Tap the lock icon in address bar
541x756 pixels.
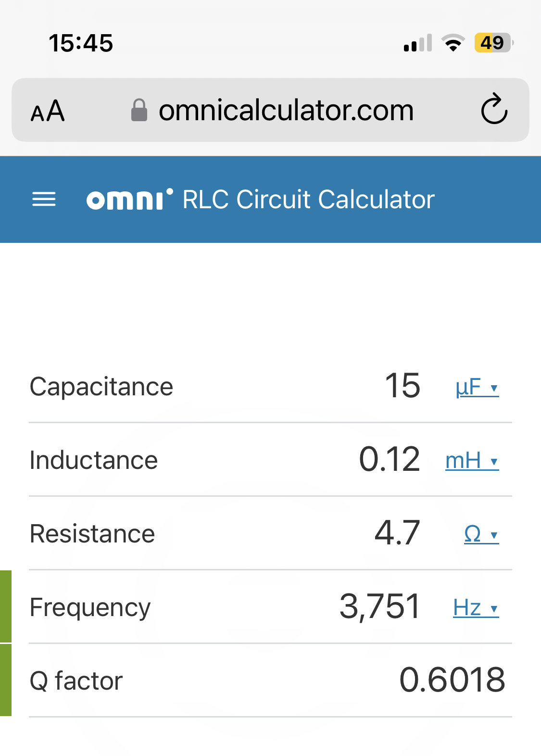139,110
